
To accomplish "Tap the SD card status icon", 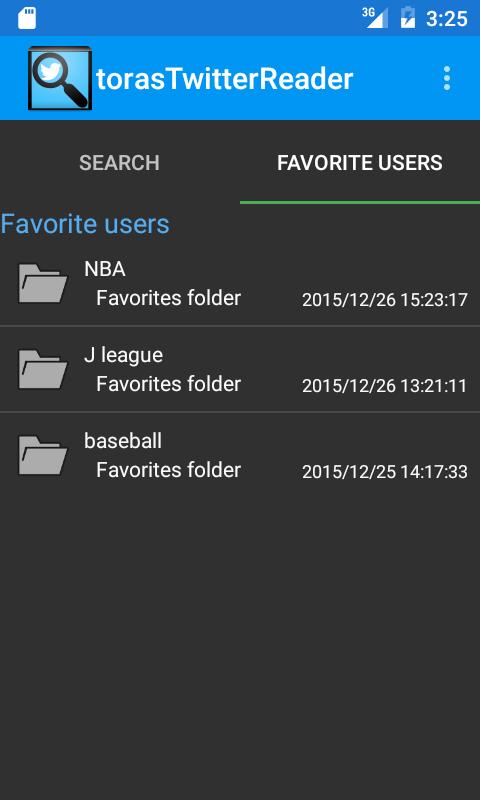I will 27,18.
